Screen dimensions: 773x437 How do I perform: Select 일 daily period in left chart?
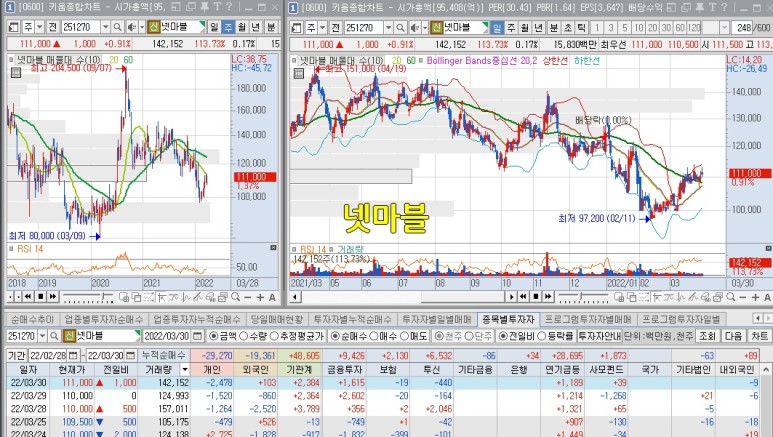(214, 27)
